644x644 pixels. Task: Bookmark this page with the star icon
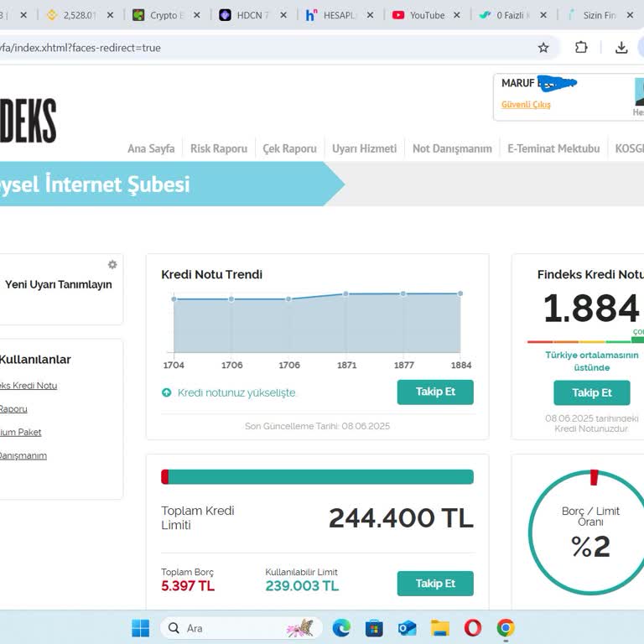point(543,48)
